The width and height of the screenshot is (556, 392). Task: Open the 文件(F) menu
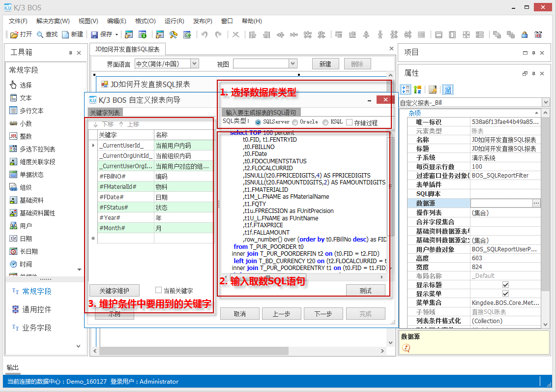(x=18, y=21)
